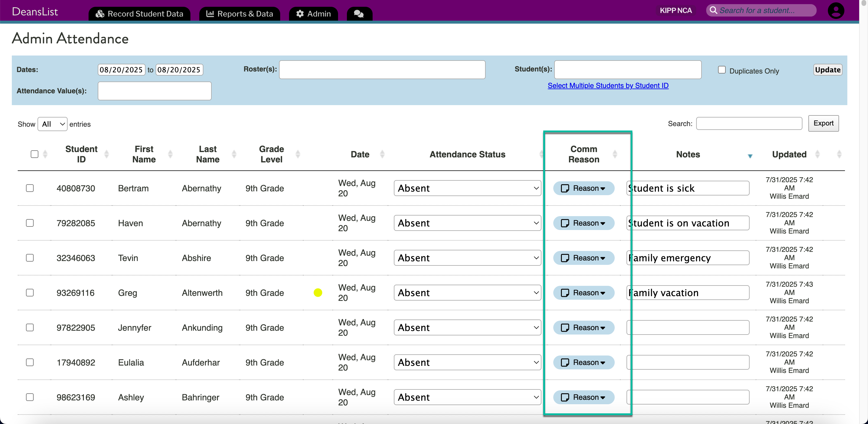The height and width of the screenshot is (424, 868).
Task: Click the Update button
Action: [x=828, y=70]
